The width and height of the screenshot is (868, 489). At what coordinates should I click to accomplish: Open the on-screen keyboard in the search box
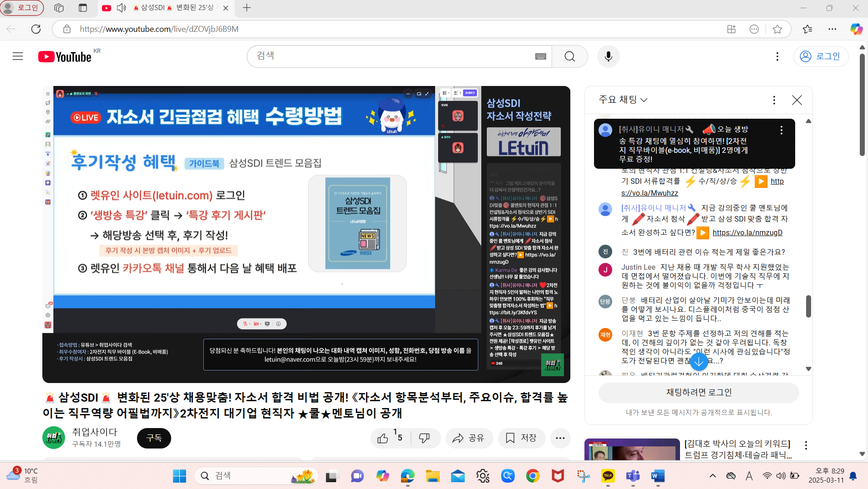coord(540,56)
